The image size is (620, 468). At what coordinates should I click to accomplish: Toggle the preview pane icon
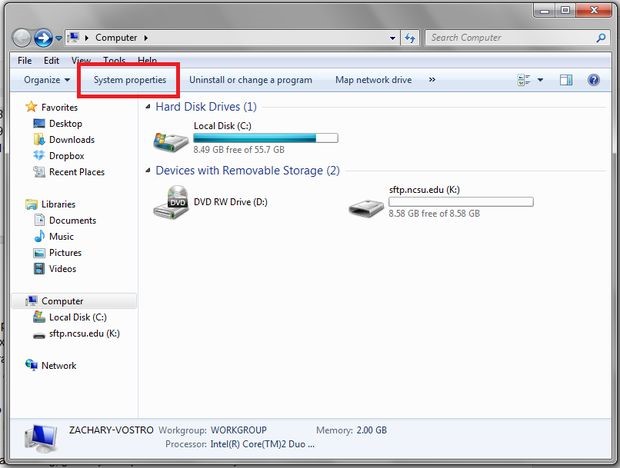pos(566,80)
